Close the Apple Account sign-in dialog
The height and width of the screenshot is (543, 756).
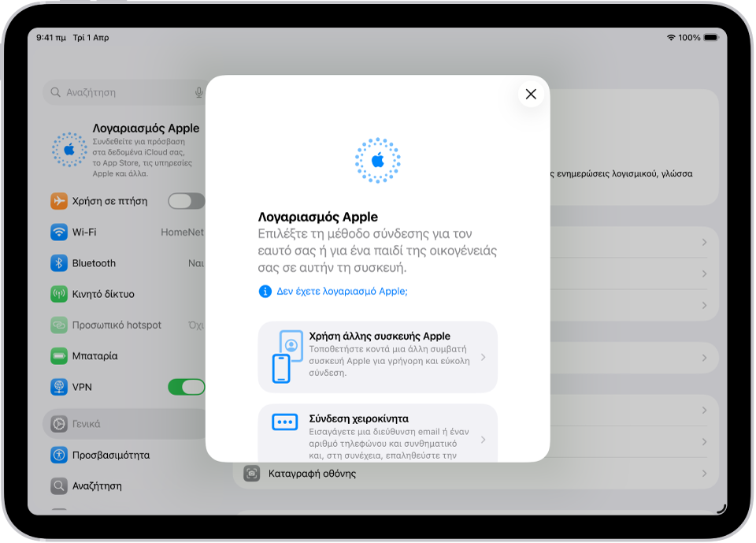(531, 94)
